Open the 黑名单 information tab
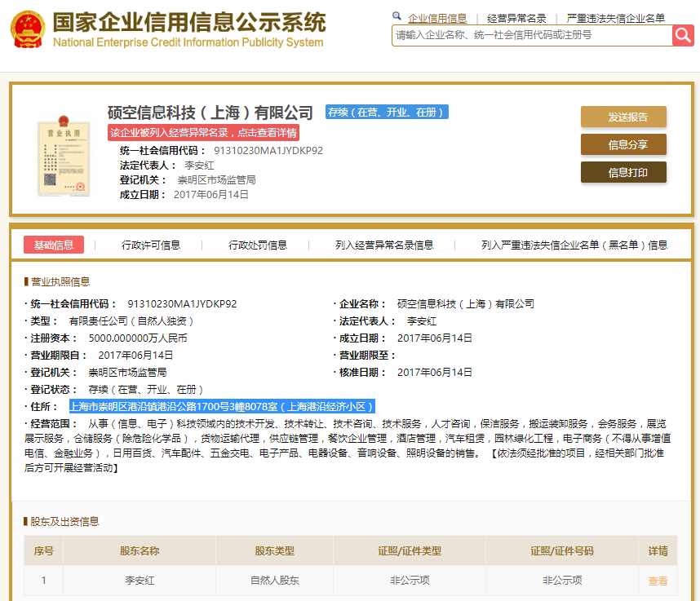 point(572,245)
